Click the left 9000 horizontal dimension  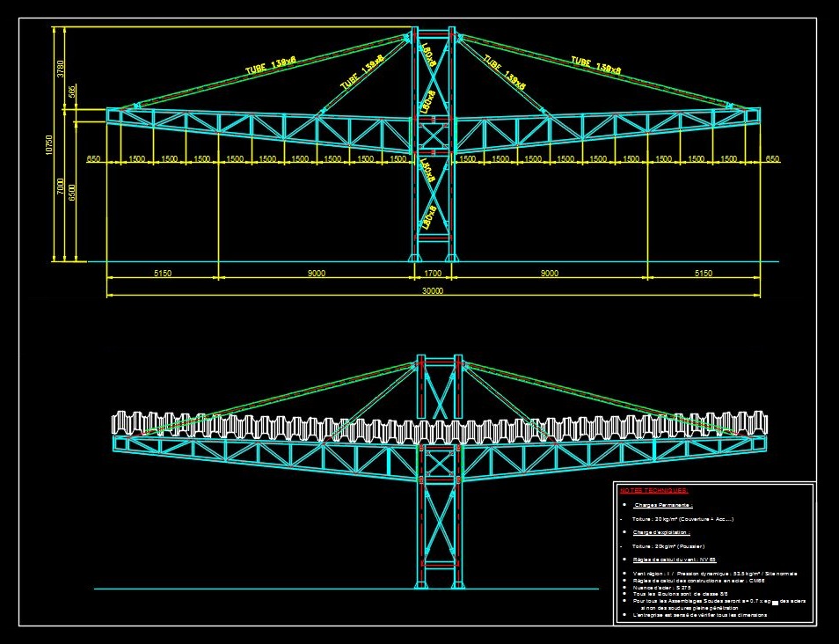point(317,274)
